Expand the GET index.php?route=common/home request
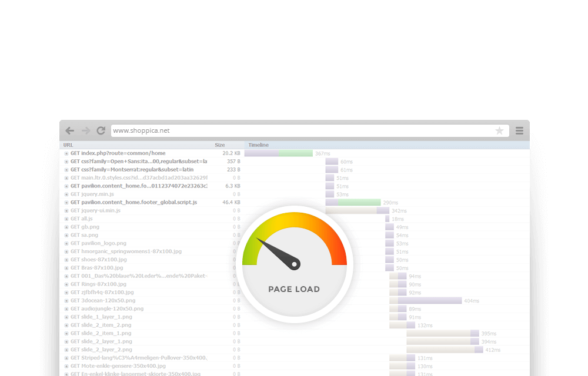Image resolution: width=588 pixels, height=376 pixels. [x=66, y=153]
